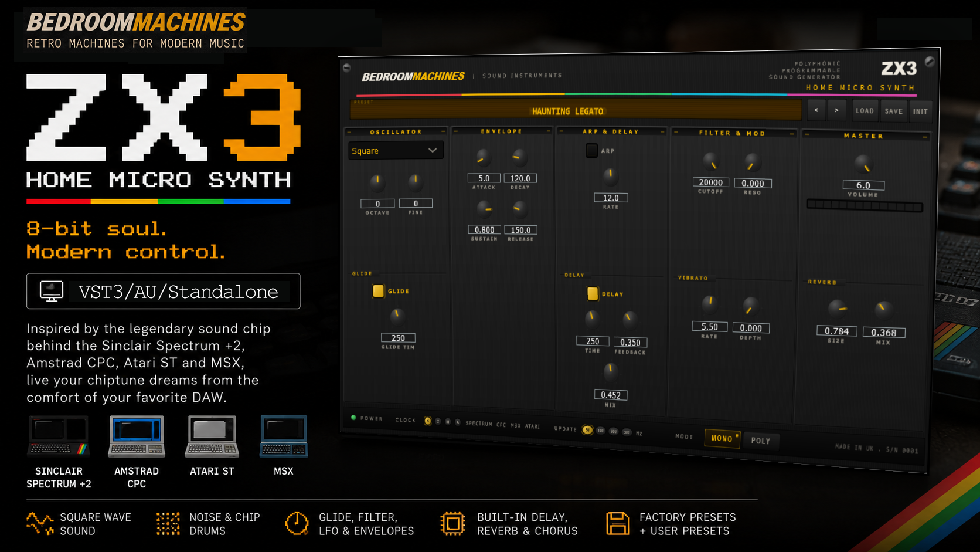This screenshot has width=980, height=552.
Task: Select the Atari ST computer image
Action: [212, 436]
